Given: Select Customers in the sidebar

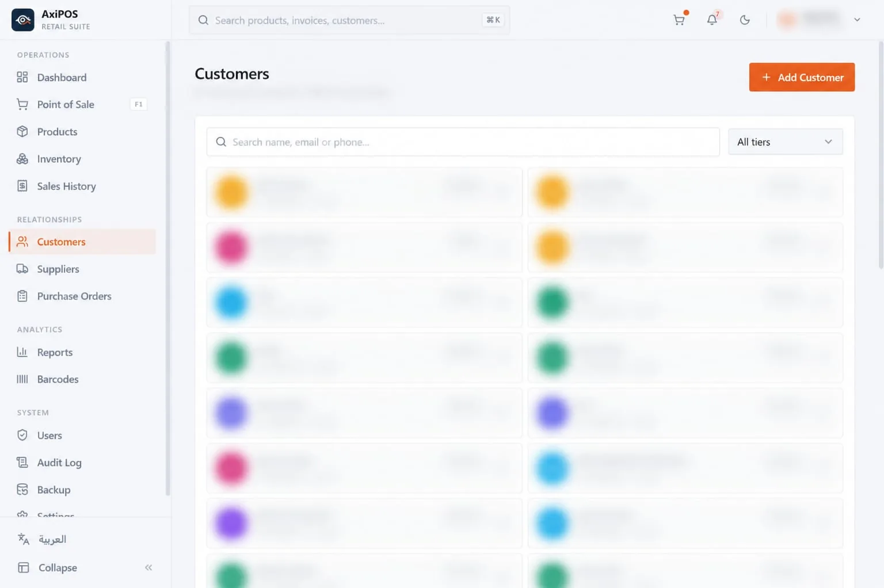Looking at the screenshot, I should pyautogui.click(x=82, y=242).
